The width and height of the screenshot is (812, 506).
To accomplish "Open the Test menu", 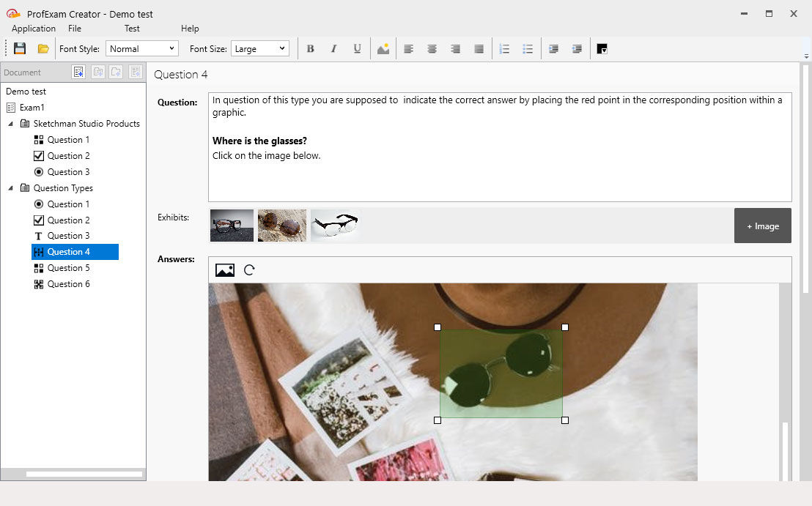I will click(x=131, y=29).
